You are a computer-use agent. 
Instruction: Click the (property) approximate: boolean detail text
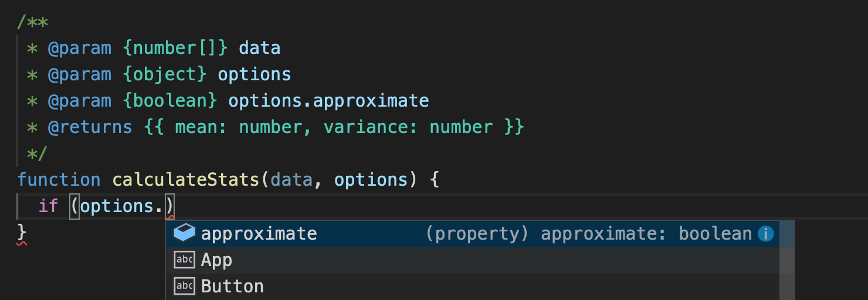pyautogui.click(x=588, y=234)
